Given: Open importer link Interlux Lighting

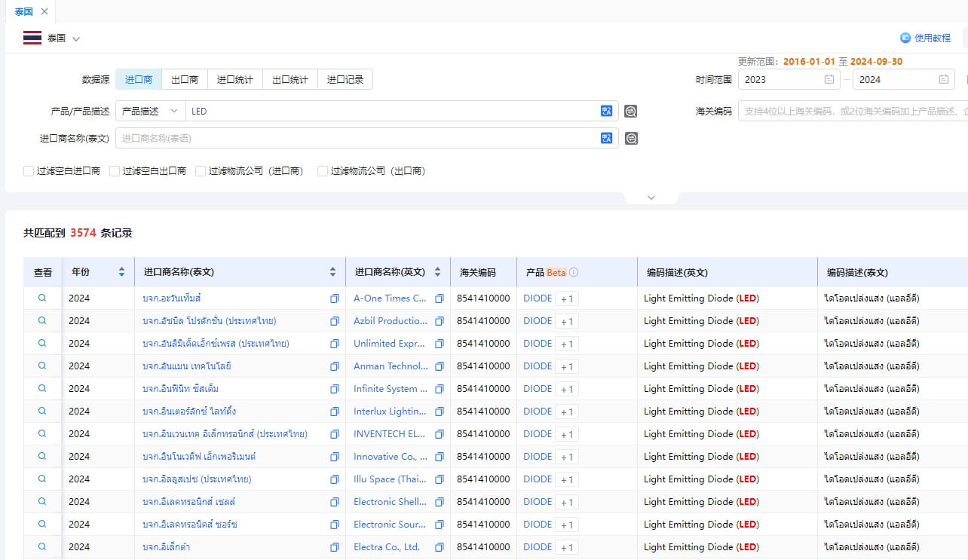Looking at the screenshot, I should coord(390,411).
